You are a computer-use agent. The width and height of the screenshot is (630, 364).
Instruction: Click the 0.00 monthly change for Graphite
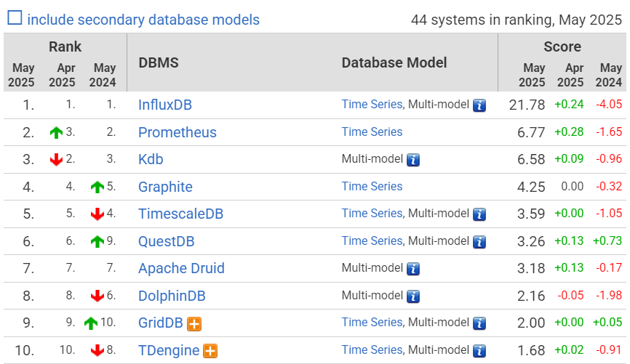pyautogui.click(x=572, y=186)
